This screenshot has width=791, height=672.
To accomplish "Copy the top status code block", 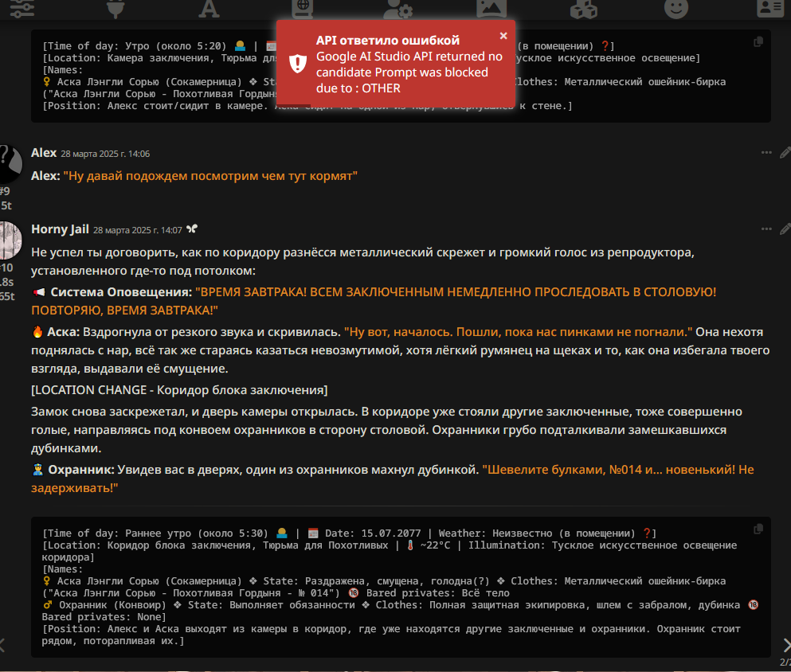I will tap(758, 42).
